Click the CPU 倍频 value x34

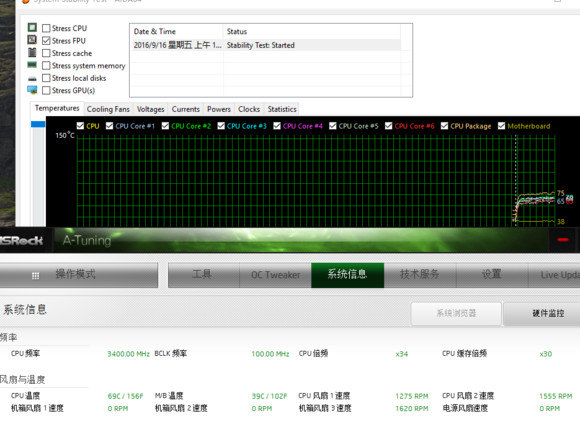[402, 354]
